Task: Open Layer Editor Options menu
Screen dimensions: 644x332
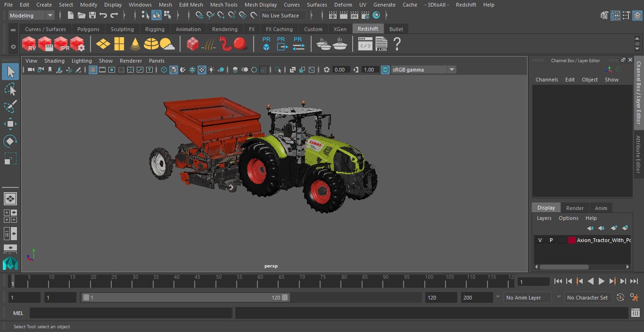Action: click(x=568, y=218)
